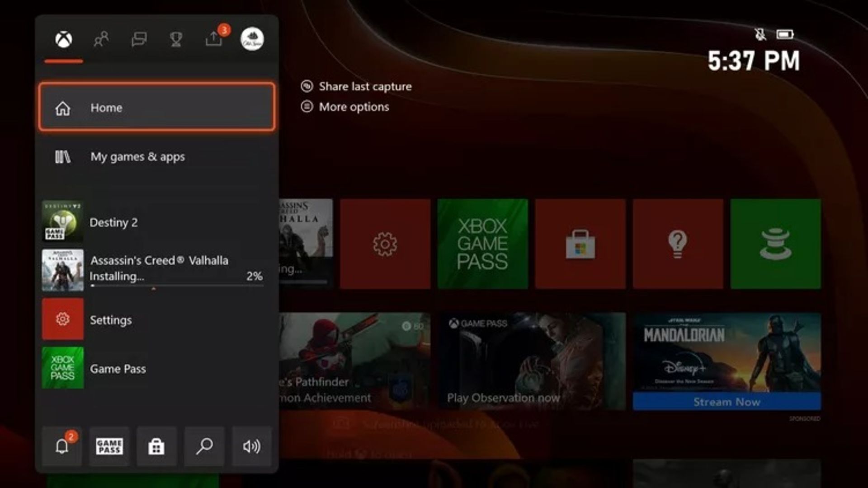The image size is (868, 488).
Task: Open the Parties & chats tab
Action: point(139,40)
